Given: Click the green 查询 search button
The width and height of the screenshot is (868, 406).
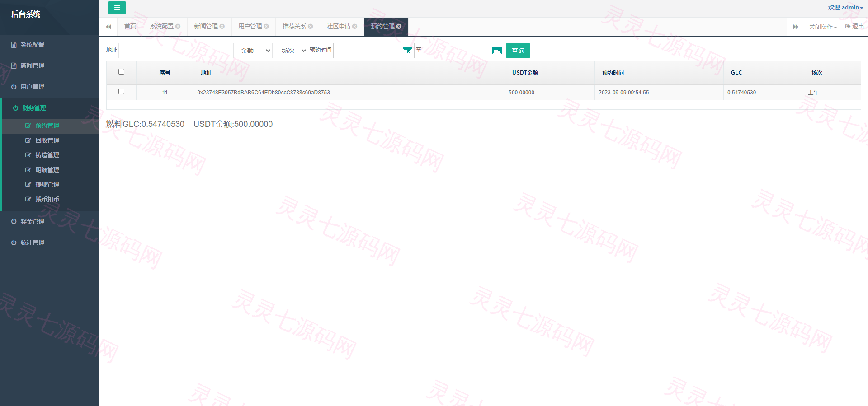Looking at the screenshot, I should coord(518,51).
